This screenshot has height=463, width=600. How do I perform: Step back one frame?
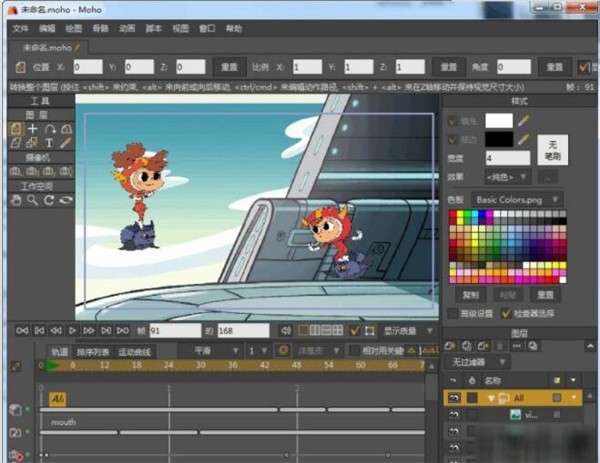click(56, 331)
